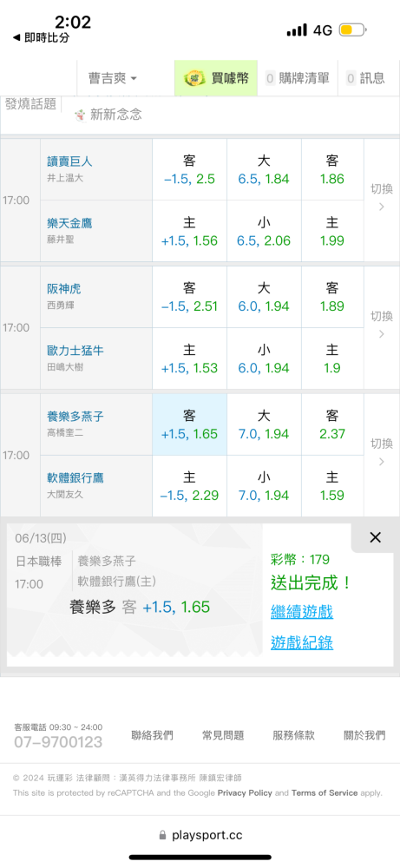Toggle 阪神虎 大 6.0, 1.94 pick
Viewport: 400px width, 868px height.
coord(264,297)
